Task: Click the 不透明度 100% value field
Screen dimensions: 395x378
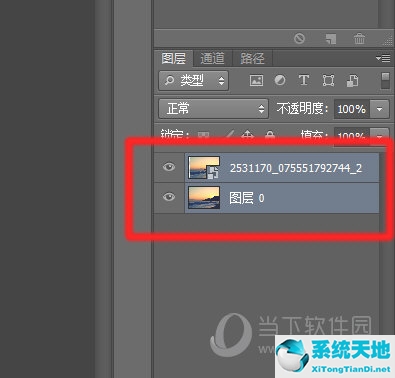Action: [352, 109]
